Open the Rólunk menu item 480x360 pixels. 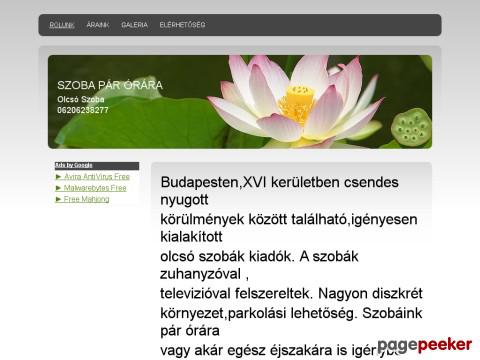[x=62, y=25]
